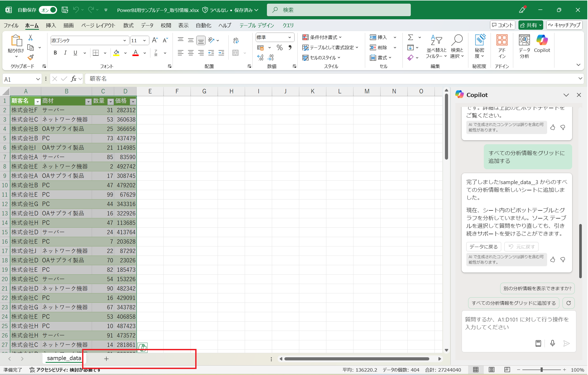Click the yellow fill color button
Screen dimensions: 588x375
click(116, 53)
